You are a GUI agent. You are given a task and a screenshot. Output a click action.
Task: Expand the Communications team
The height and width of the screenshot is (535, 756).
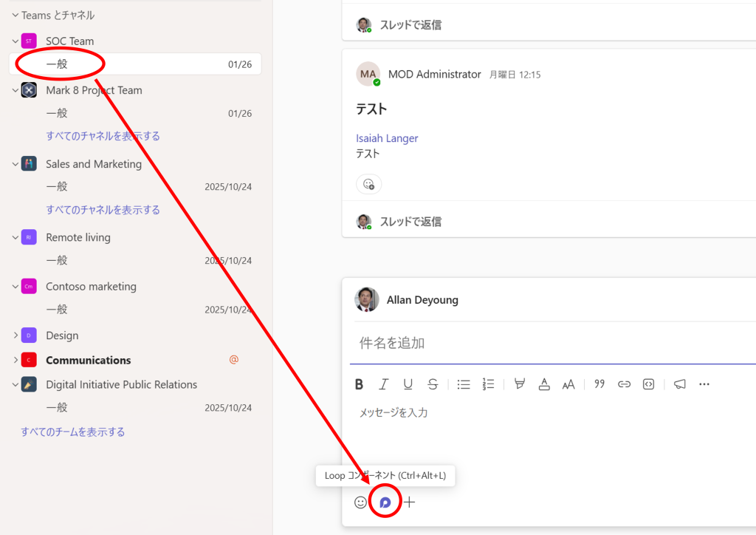(x=16, y=360)
